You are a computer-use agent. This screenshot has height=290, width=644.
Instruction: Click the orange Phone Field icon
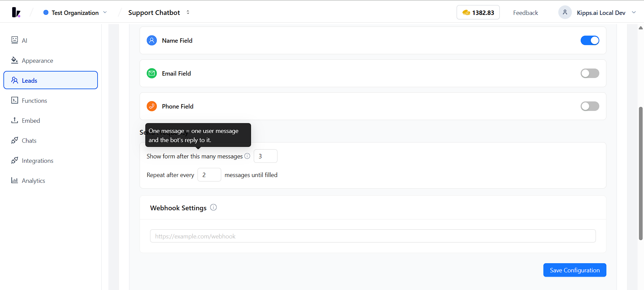(x=152, y=106)
